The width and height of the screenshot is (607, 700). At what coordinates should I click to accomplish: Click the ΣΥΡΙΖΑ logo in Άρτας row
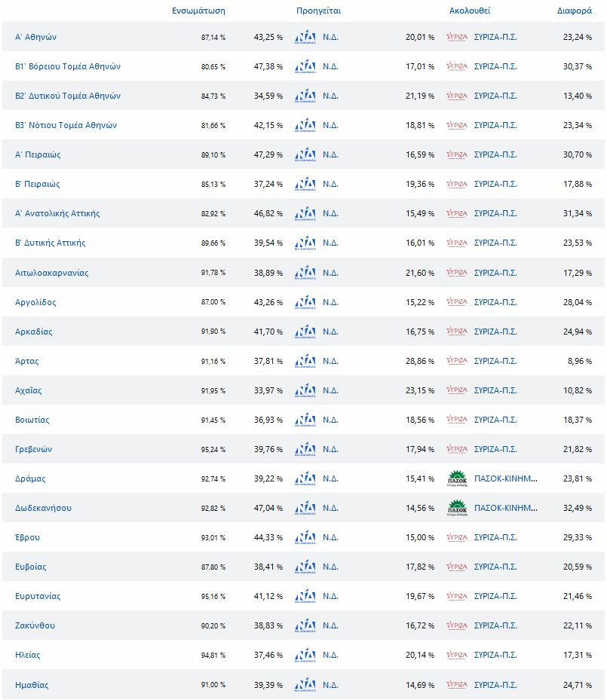(457, 361)
